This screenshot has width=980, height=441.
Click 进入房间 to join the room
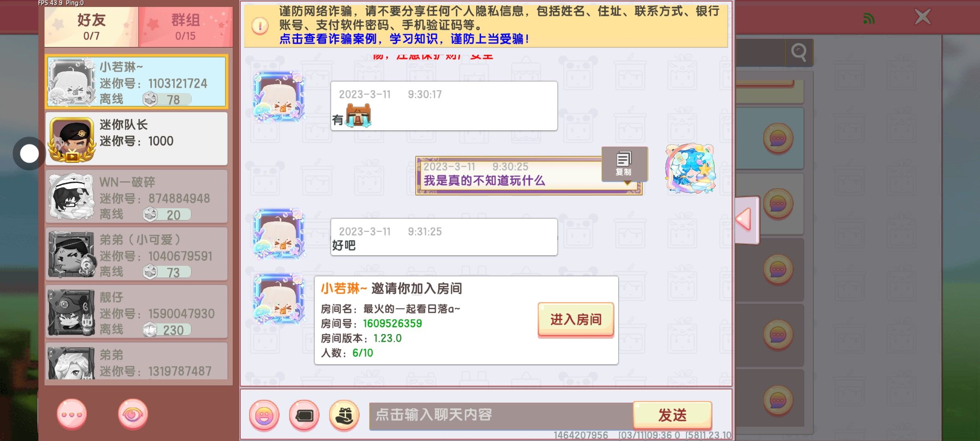point(576,319)
